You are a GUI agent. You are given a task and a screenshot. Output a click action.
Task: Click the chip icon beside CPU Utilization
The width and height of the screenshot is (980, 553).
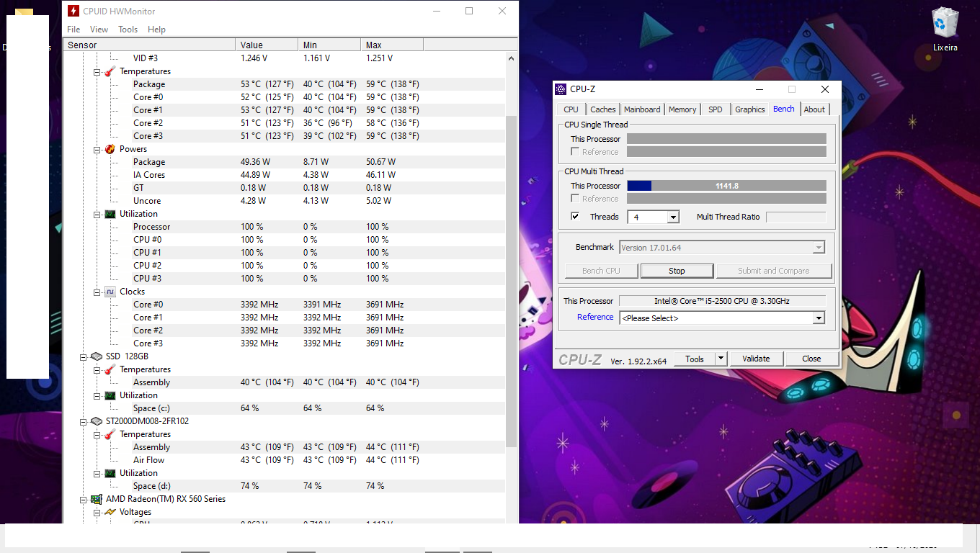pyautogui.click(x=110, y=214)
